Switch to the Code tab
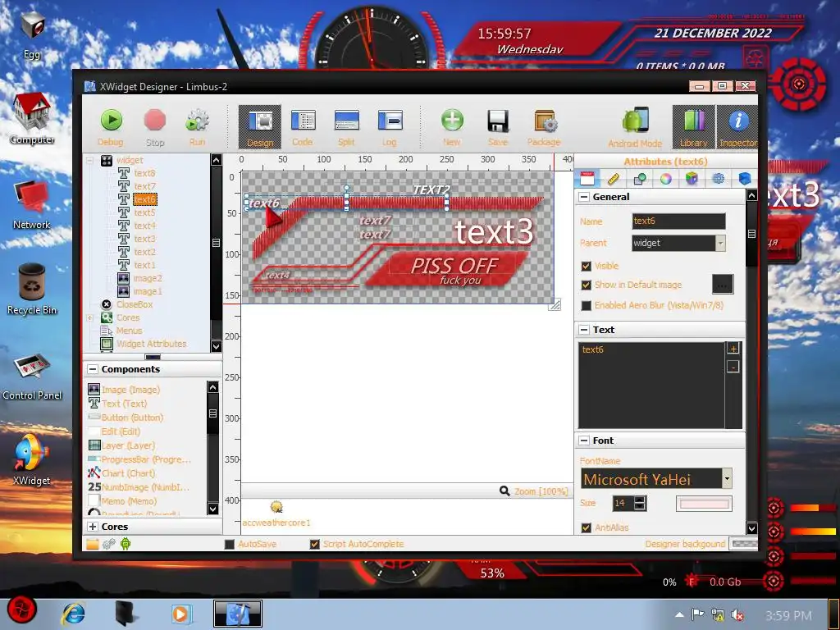This screenshot has width=840, height=630. click(x=303, y=127)
